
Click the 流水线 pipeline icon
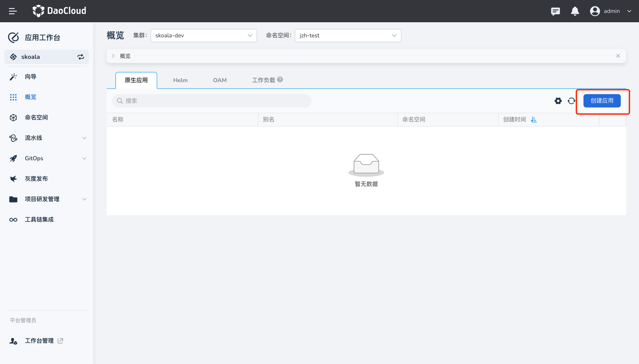click(13, 138)
